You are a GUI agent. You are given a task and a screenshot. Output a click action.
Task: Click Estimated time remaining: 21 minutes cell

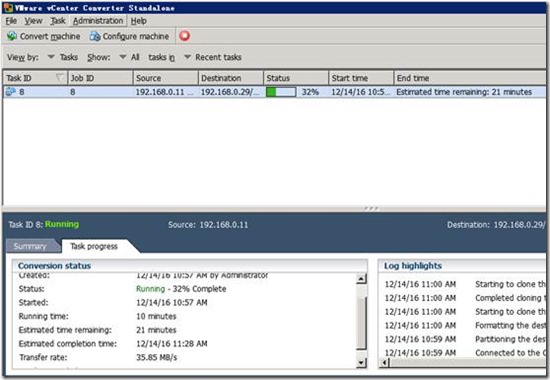[x=464, y=92]
